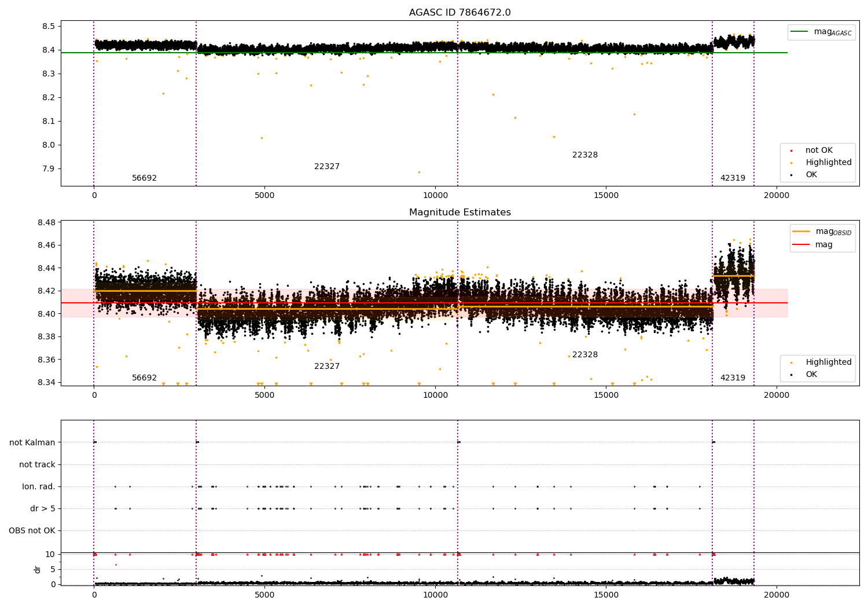The image size is (868, 608).
Task: Click 'Highlighted' in the Magnitude Estimates legend
Action: (829, 362)
